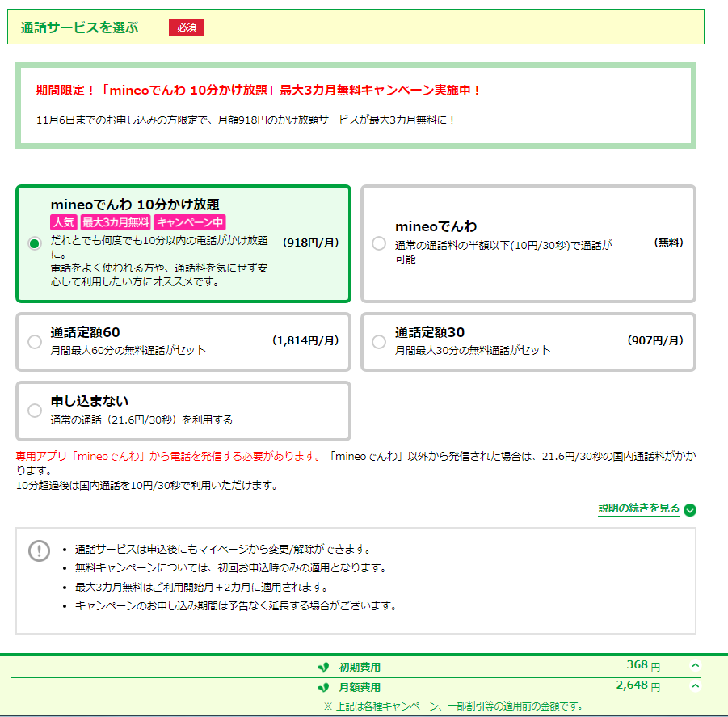Click the campaign banner headline text
This screenshot has height=717, width=728.
coord(258,90)
